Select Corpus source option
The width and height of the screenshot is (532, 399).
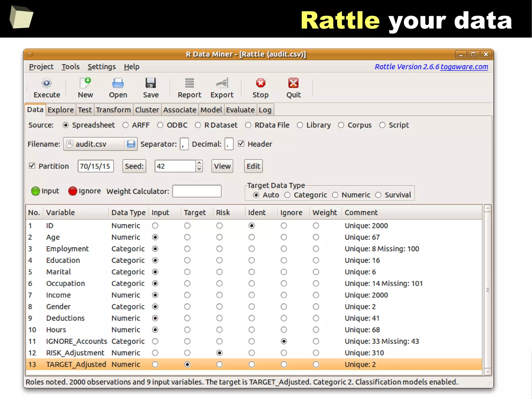coord(341,125)
